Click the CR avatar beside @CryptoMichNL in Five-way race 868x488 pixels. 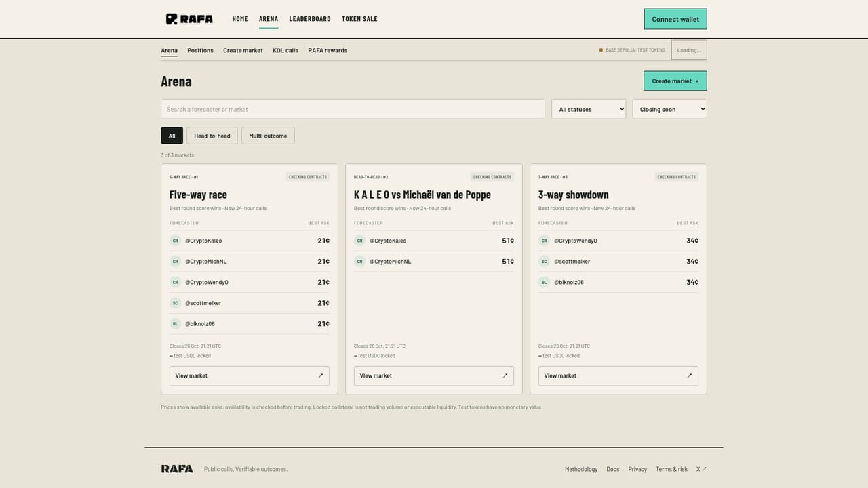(x=175, y=262)
